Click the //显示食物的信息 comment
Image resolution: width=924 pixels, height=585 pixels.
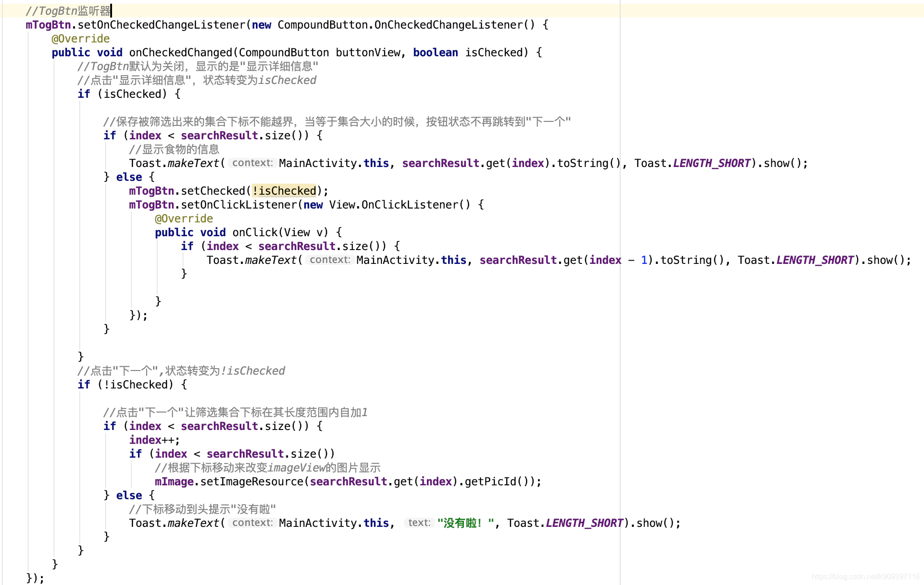tap(174, 149)
